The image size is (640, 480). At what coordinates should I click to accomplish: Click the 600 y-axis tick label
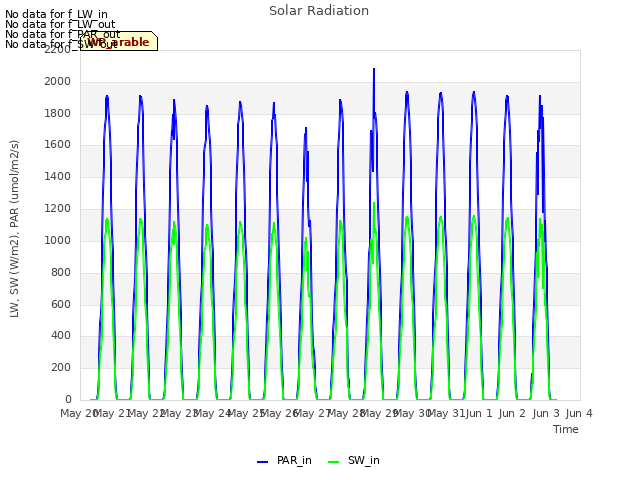coord(61,304)
